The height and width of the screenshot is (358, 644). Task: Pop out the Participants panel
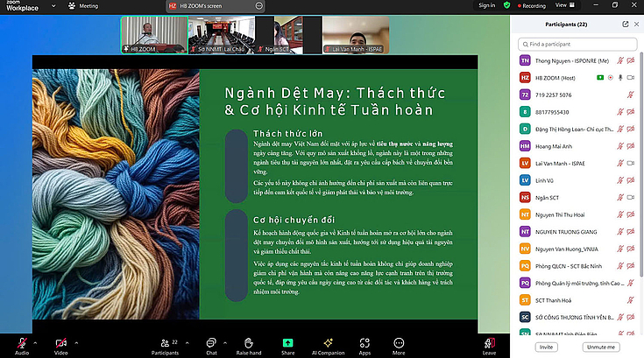(625, 25)
